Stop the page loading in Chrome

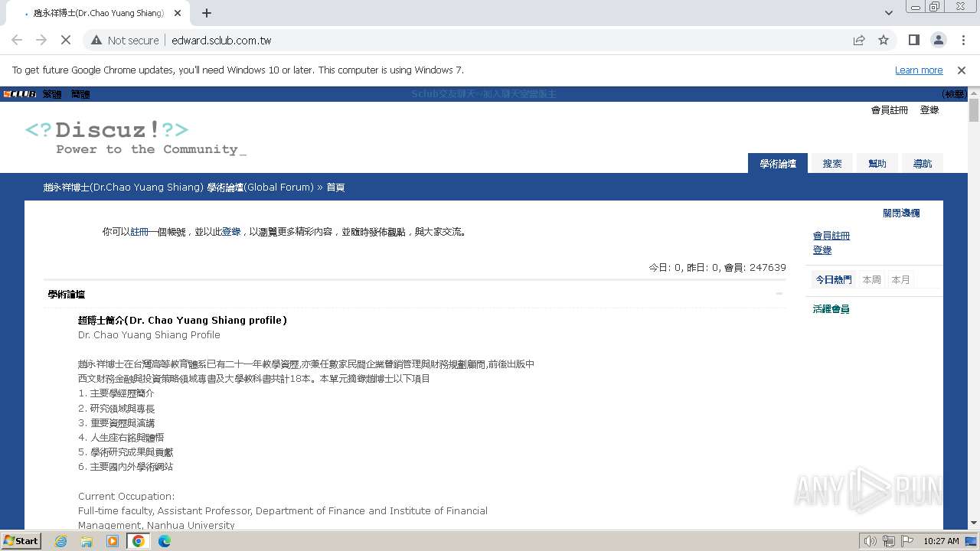point(66,40)
